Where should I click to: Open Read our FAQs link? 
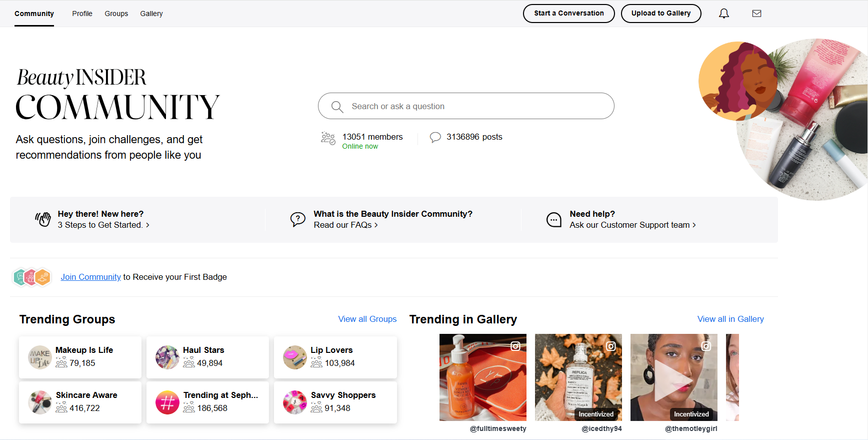[345, 225]
